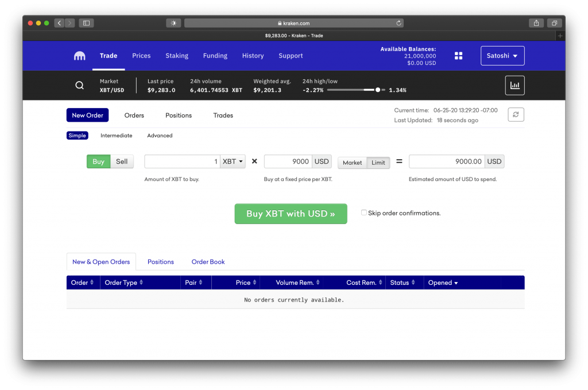This screenshot has height=390, width=588.
Task: Click the 24h high/low range slider handle
Action: click(x=378, y=90)
